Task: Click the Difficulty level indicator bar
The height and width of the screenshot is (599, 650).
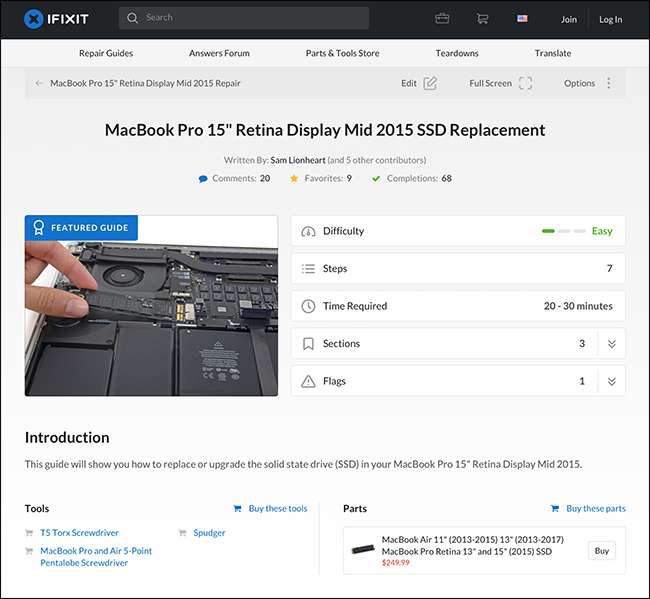Action: coord(563,231)
